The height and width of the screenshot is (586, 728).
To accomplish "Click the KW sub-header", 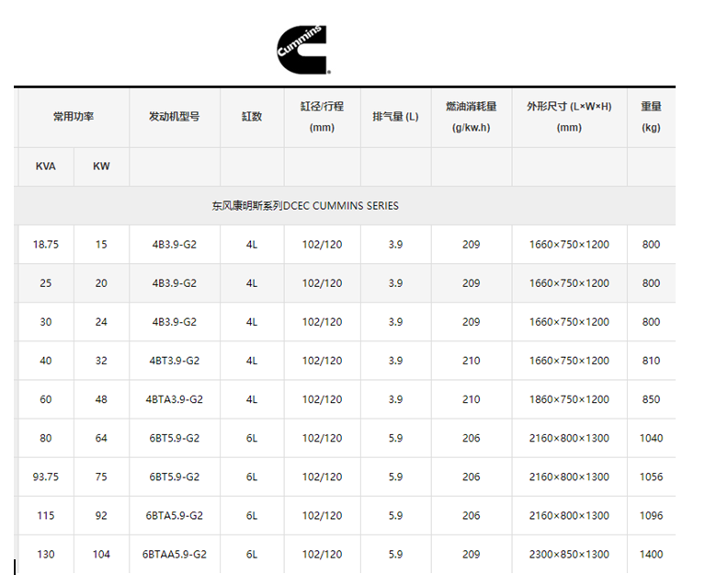I will pyautogui.click(x=101, y=167).
